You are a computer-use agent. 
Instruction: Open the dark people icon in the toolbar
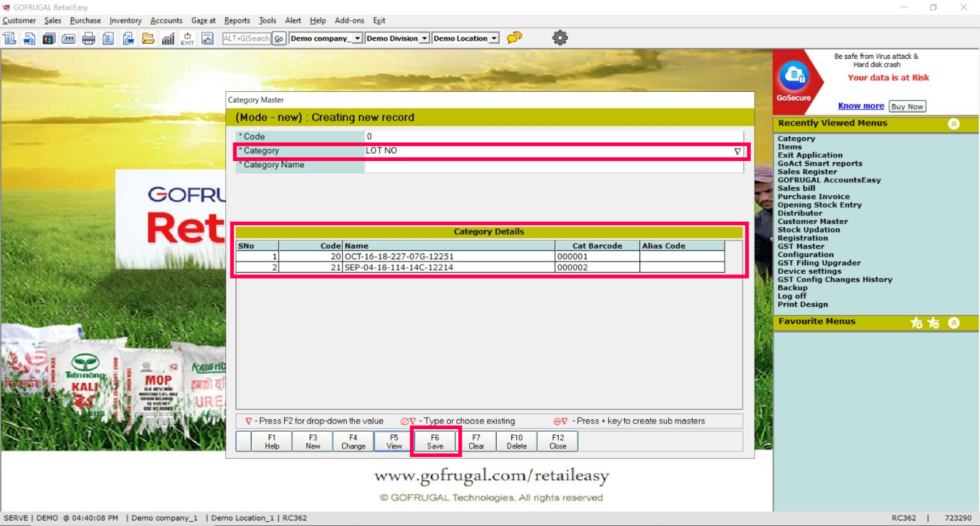coord(49,39)
